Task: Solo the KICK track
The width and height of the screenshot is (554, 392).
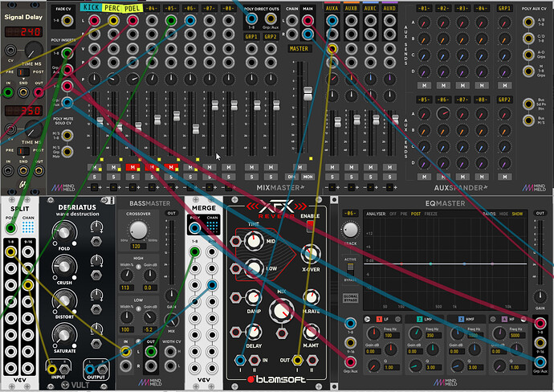Action: click(x=94, y=177)
